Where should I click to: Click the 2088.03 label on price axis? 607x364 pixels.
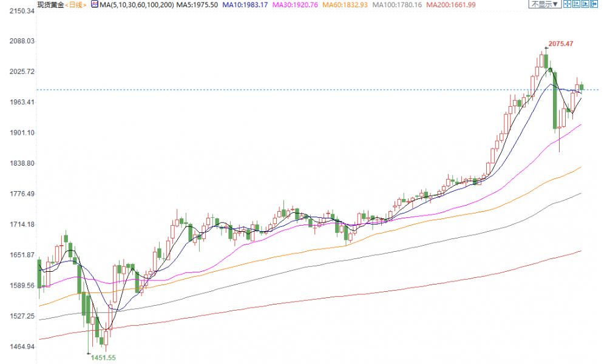(18, 41)
